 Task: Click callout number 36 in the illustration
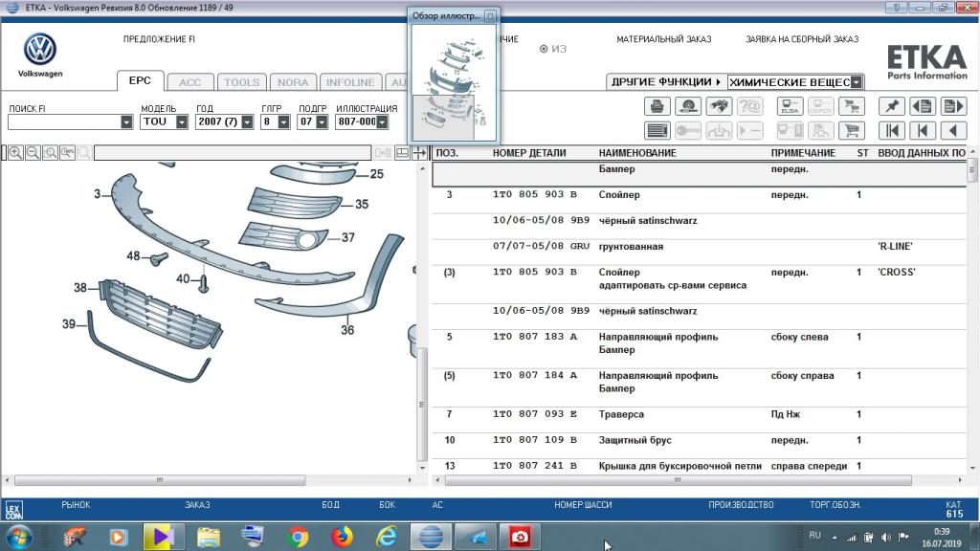click(347, 329)
